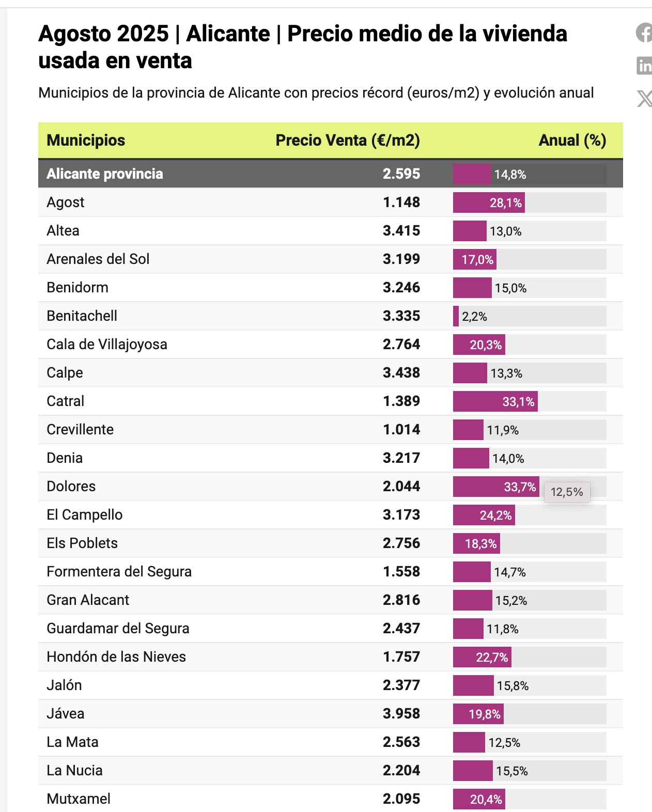Click the Dolores 33,7% magenta bar
Screen dimensions: 652x812
[x=496, y=487]
